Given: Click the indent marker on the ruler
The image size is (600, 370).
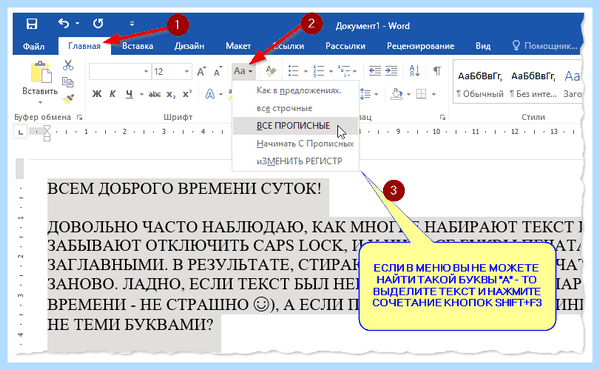Looking at the screenshot, I should pos(47,133).
